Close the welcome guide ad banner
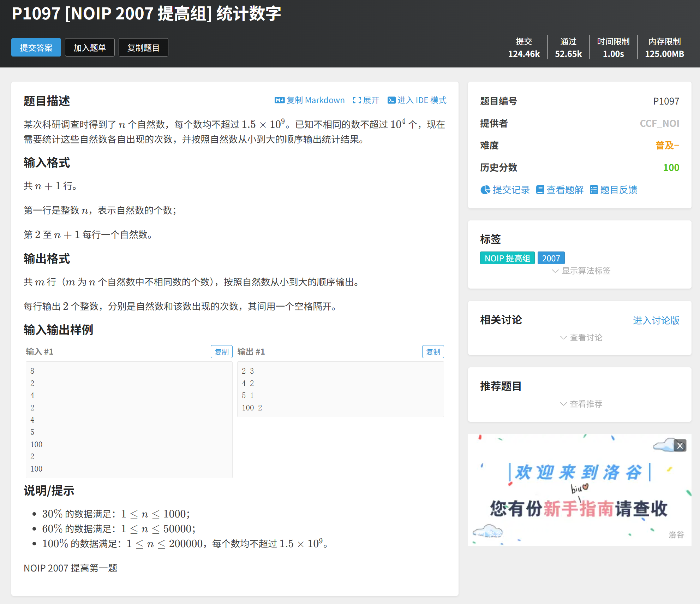Image resolution: width=700 pixels, height=604 pixels. (x=680, y=446)
